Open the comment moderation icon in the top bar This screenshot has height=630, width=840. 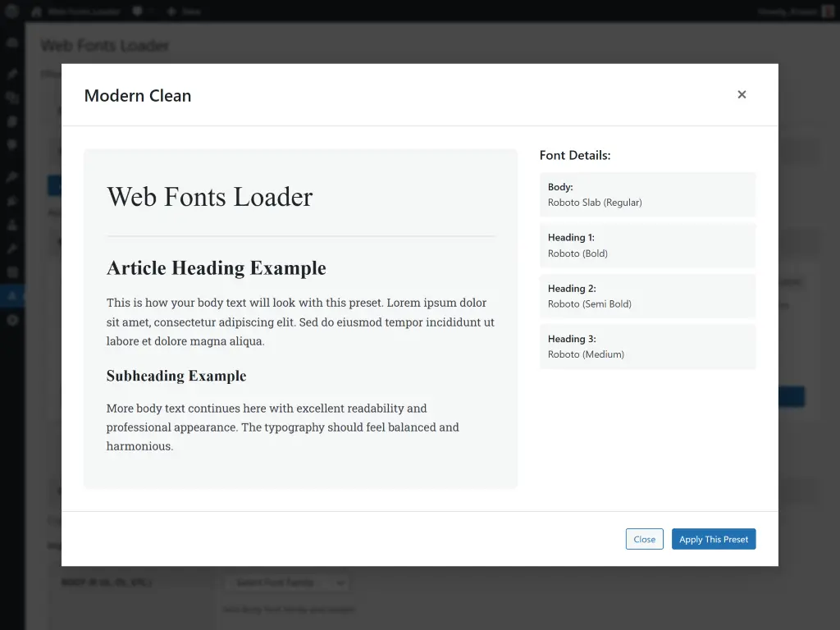pos(139,11)
